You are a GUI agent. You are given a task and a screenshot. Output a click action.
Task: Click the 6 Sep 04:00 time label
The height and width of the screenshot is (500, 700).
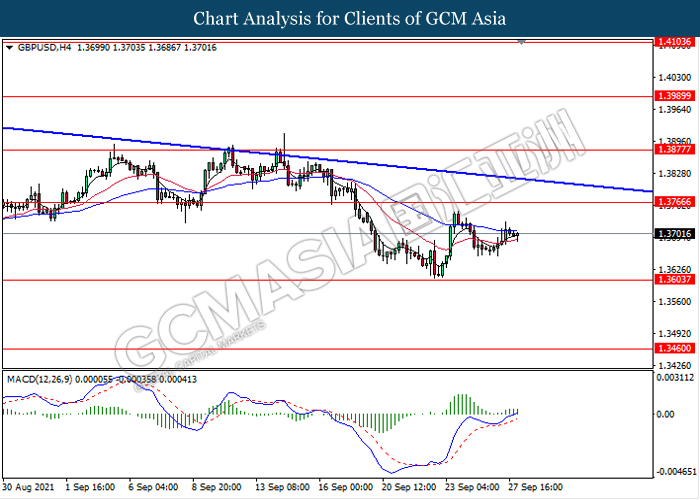tap(153, 487)
